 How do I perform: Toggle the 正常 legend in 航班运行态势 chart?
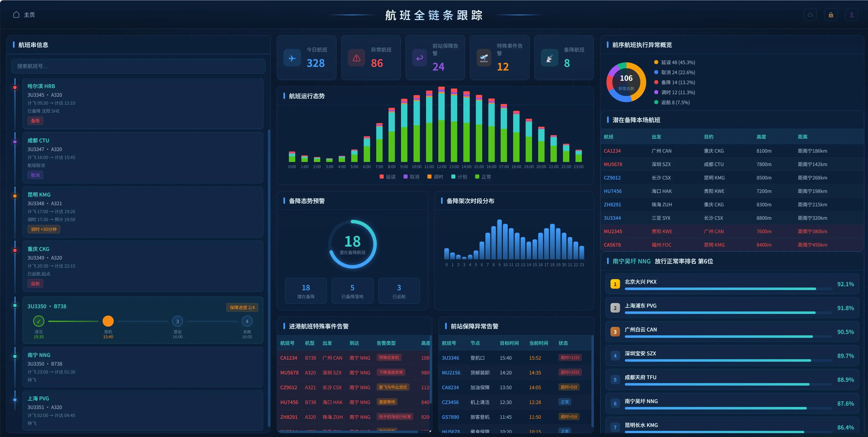(x=483, y=177)
